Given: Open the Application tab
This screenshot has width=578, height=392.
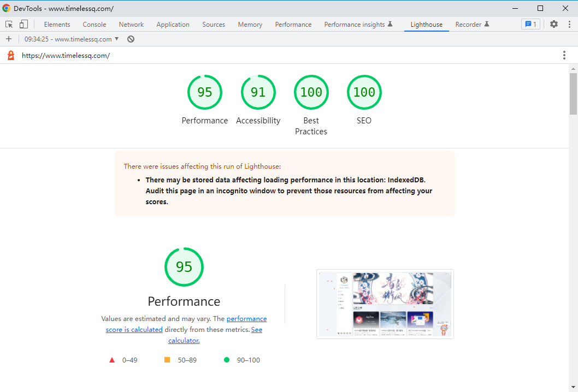Looking at the screenshot, I should (x=173, y=25).
